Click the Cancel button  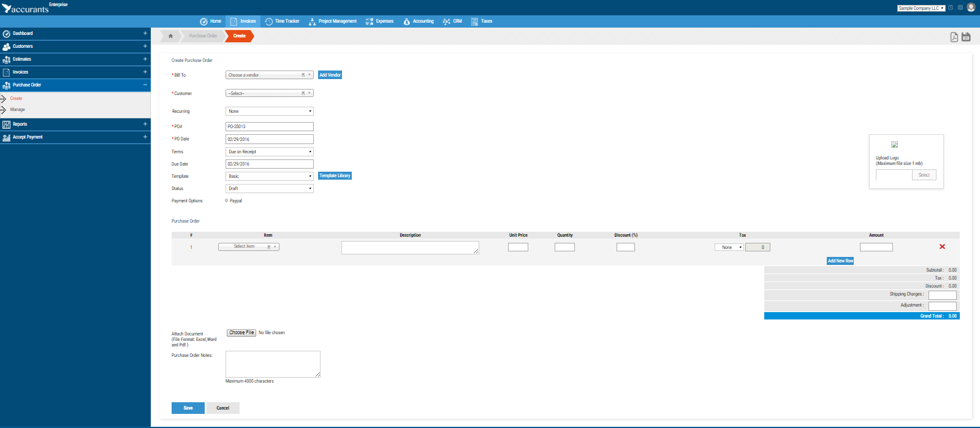click(x=223, y=408)
